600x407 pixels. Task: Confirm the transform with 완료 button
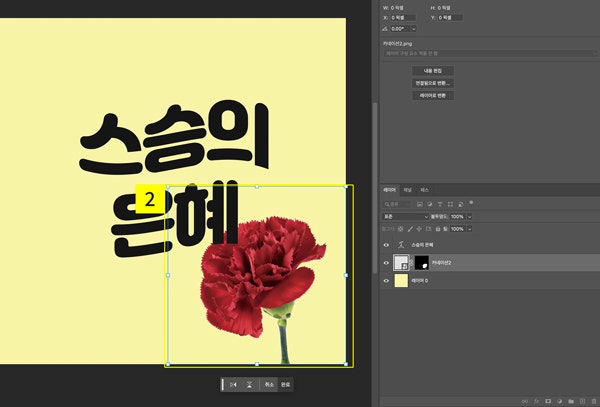(x=285, y=385)
